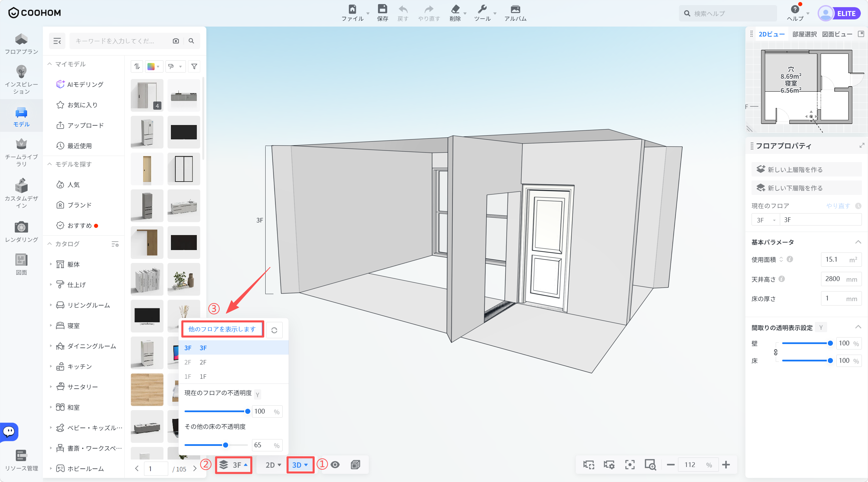Collapse the 基本パラメータ section
The image size is (868, 482).
coord(858,242)
